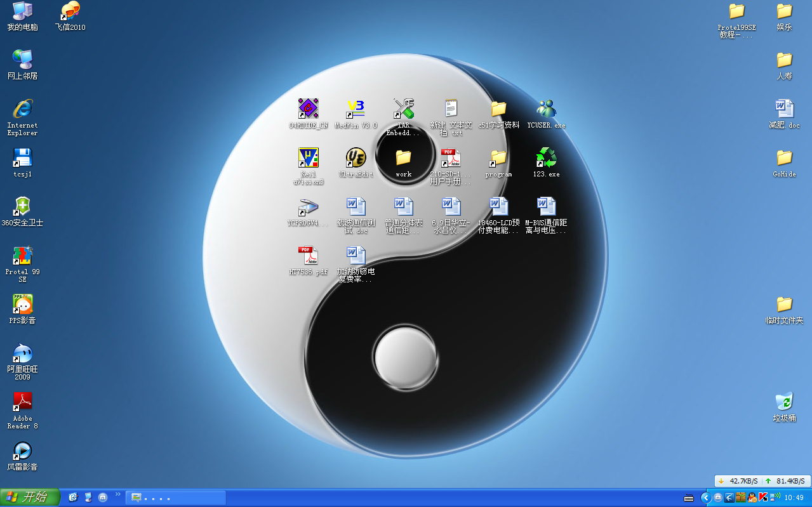
Task: Click the system clock showing 10:49
Action: (x=794, y=498)
